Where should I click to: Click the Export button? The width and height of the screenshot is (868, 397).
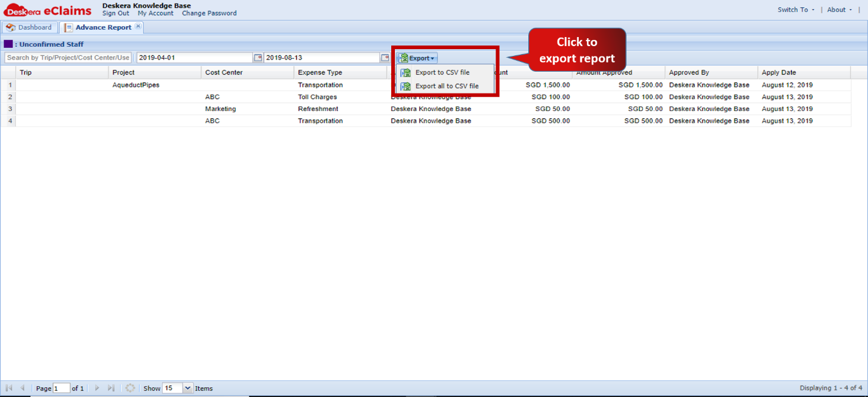(417, 58)
